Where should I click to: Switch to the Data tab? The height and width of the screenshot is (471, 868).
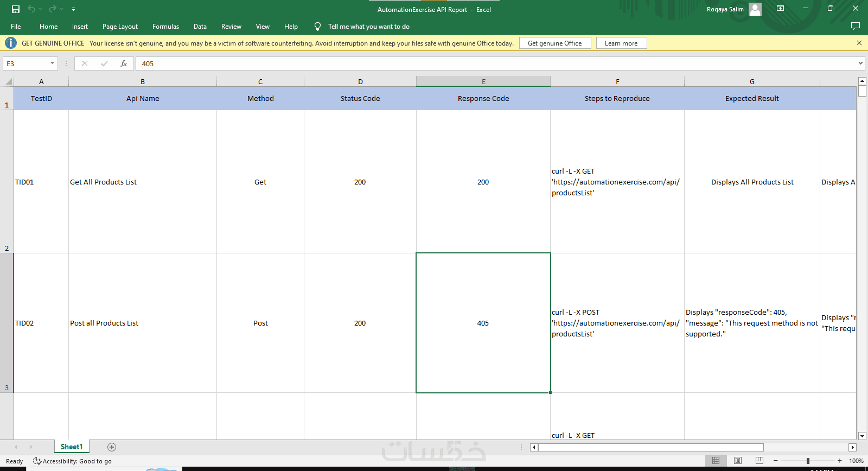[200, 27]
